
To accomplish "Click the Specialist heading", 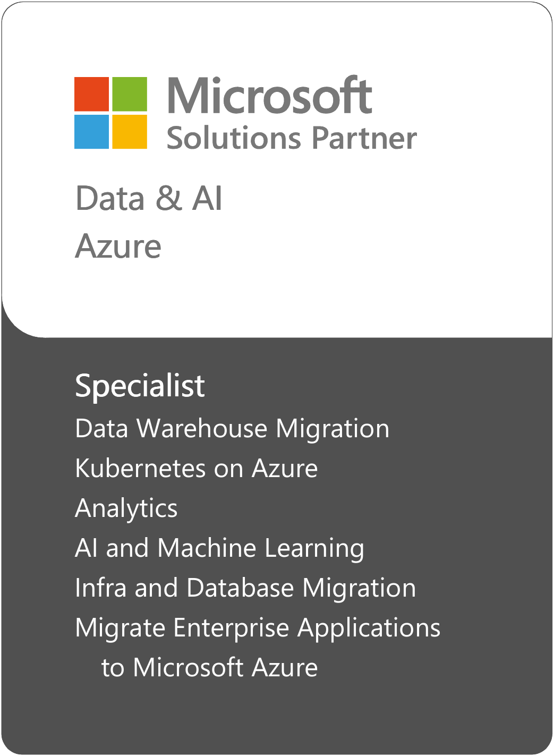I will (x=140, y=386).
